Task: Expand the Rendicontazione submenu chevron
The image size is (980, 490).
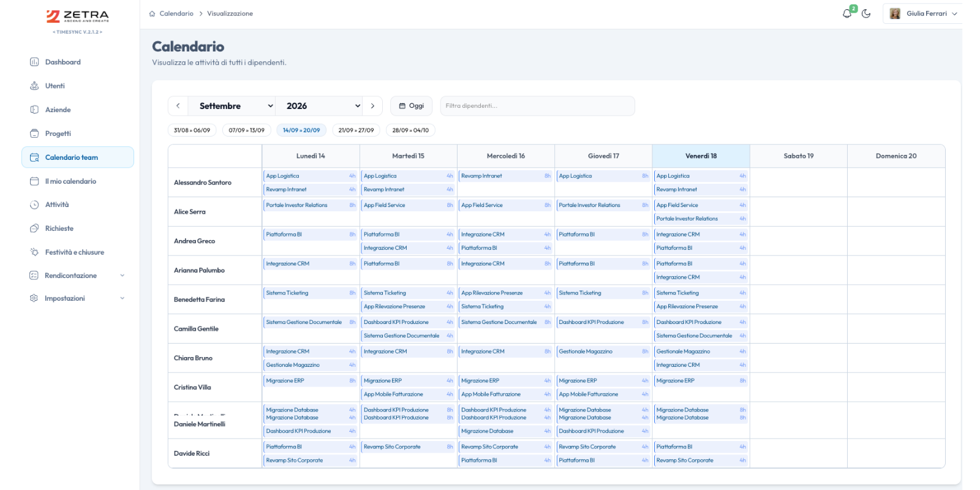Action: pyautogui.click(x=123, y=276)
